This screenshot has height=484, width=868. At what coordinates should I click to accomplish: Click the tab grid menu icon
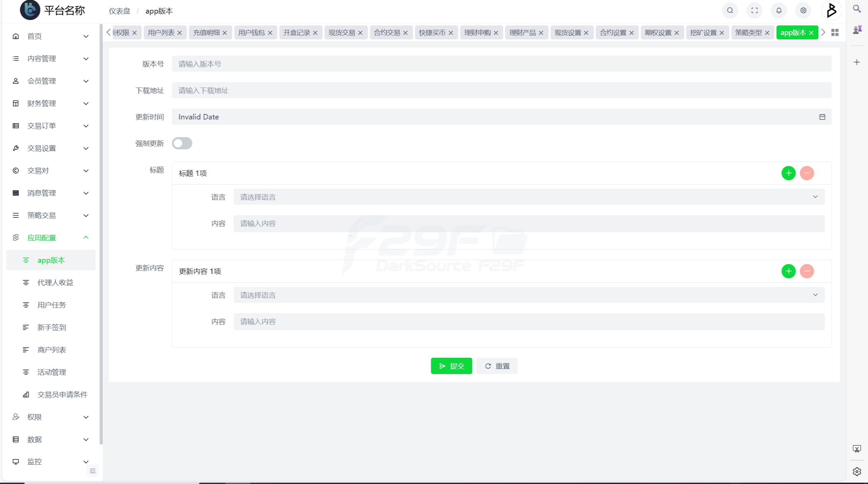coord(835,33)
